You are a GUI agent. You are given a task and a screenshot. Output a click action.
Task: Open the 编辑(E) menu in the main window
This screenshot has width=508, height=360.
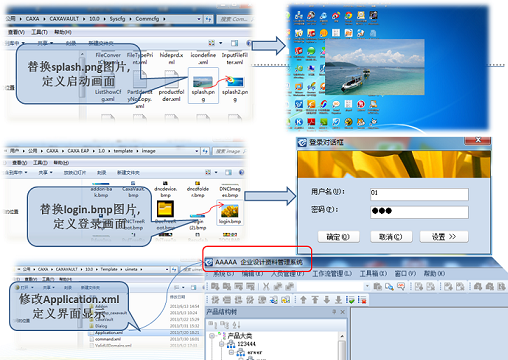(252, 274)
